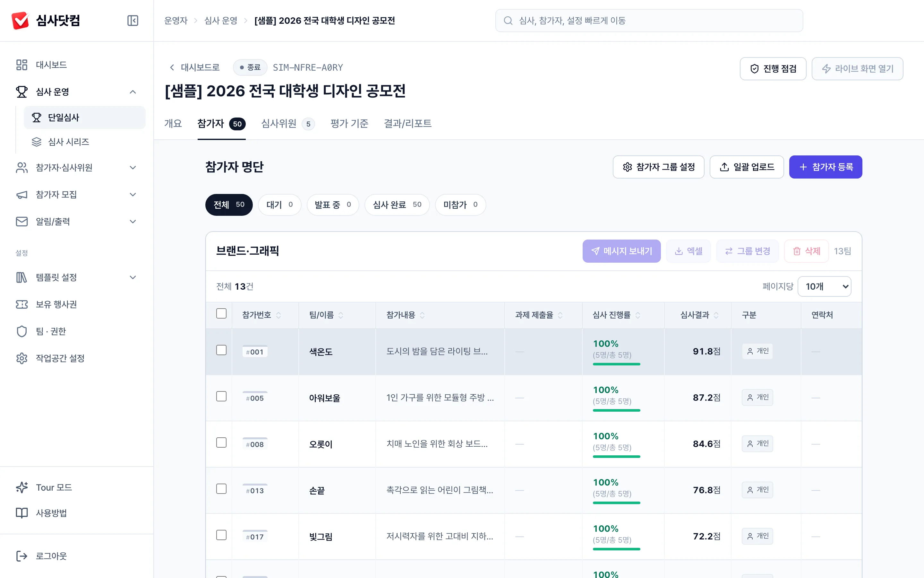Click the 심사닷컴 logo icon

pyautogui.click(x=20, y=20)
